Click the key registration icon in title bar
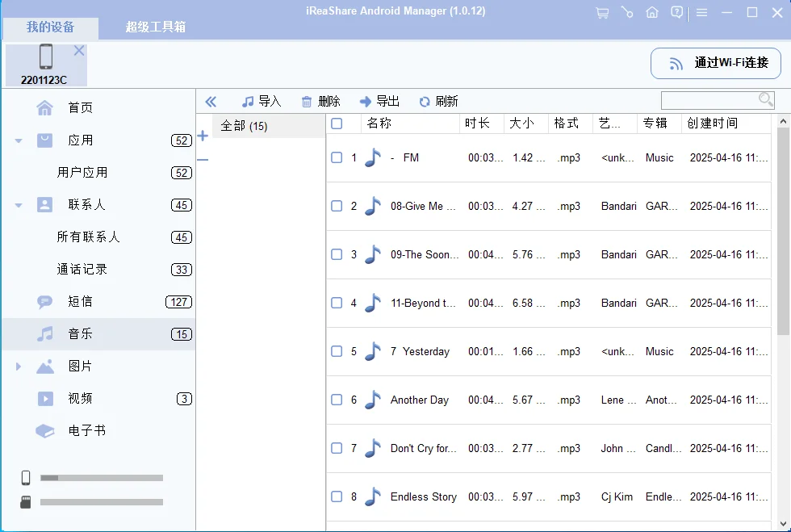The height and width of the screenshot is (532, 791). [627, 12]
